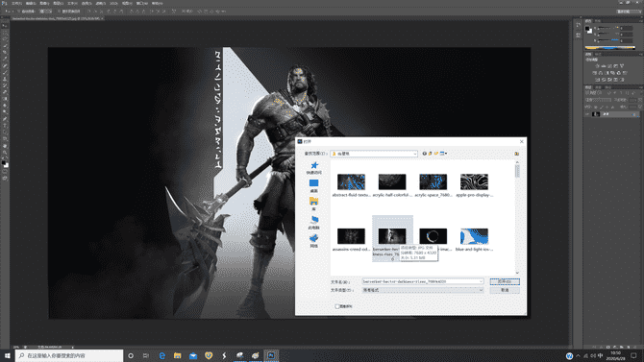Switch to the Channels tab
644x362 pixels.
point(599,87)
